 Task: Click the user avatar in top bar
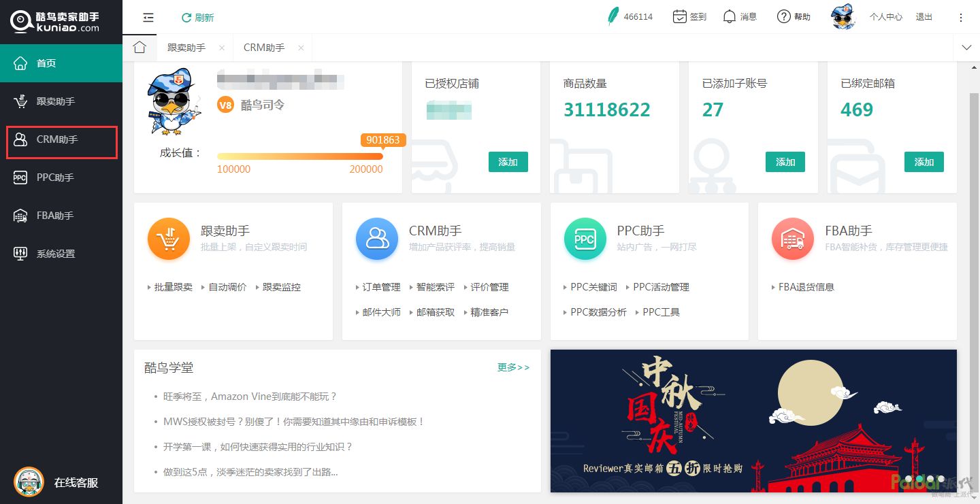point(843,16)
